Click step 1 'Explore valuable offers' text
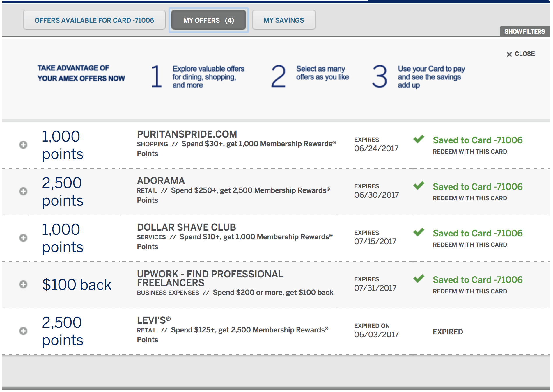The width and height of the screenshot is (553, 392). [x=208, y=77]
